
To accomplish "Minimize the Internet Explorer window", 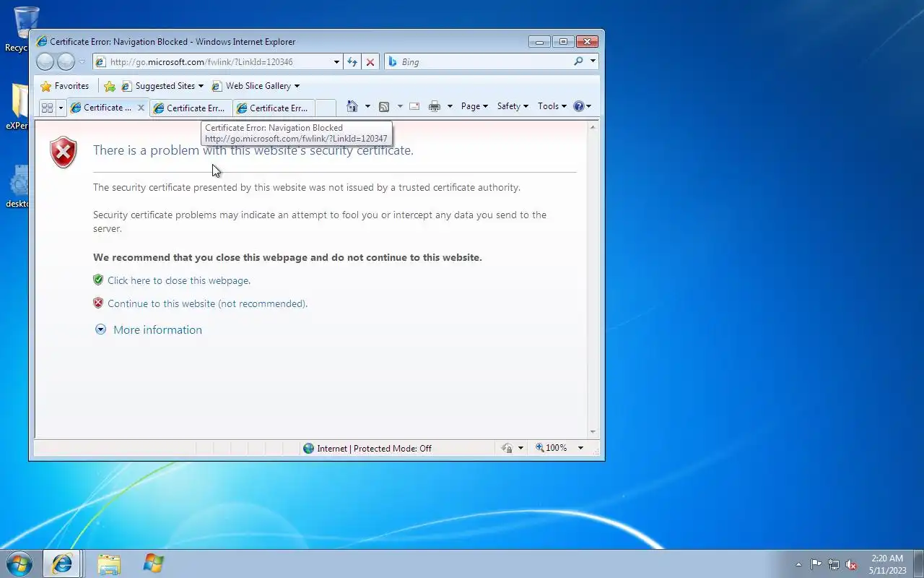I will click(539, 42).
